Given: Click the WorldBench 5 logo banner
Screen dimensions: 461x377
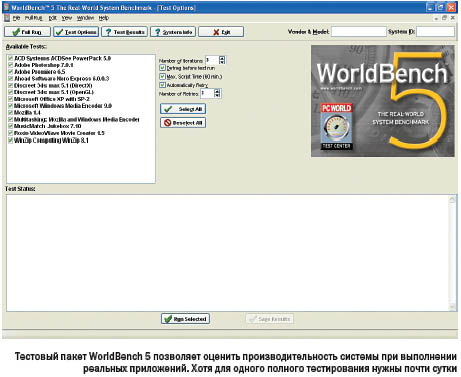Looking at the screenshot, I should 383,101.
